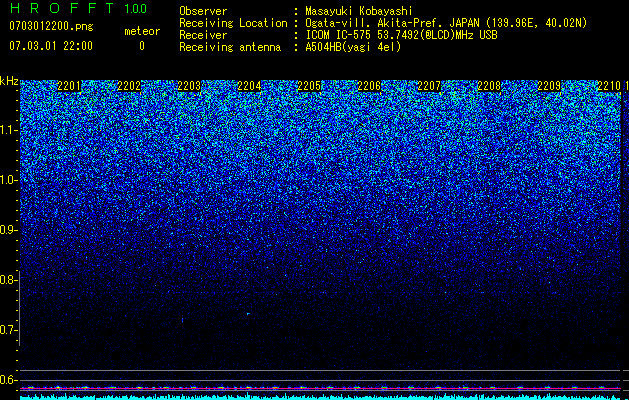Click the 'Receiving Location' label
The image size is (629, 400).
[233, 23]
